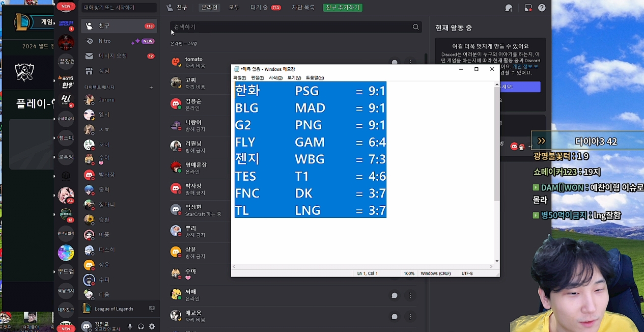Open user settings gear icon
The height and width of the screenshot is (332, 644).
[152, 326]
